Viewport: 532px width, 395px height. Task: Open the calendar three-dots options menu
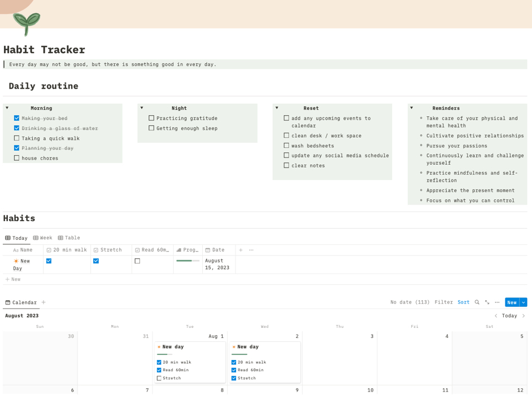[x=497, y=302]
